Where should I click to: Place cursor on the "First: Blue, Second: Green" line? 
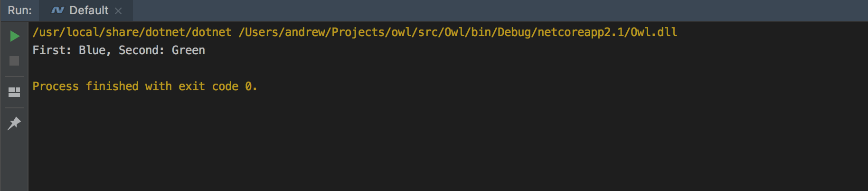tap(119, 50)
